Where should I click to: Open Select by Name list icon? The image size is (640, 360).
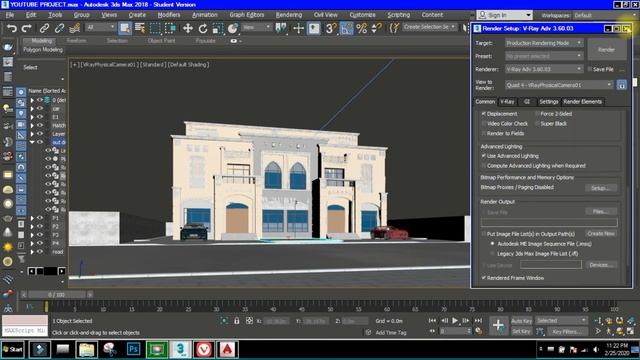click(140, 28)
